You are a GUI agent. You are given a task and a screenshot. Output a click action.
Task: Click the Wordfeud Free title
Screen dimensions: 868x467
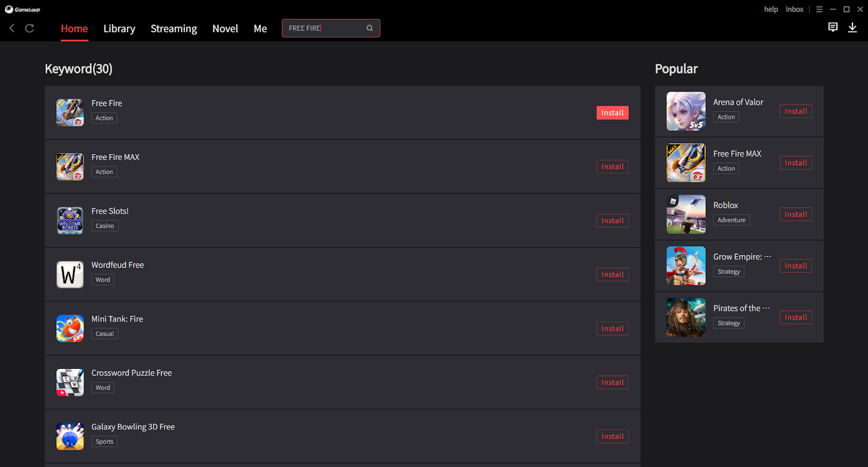(118, 265)
